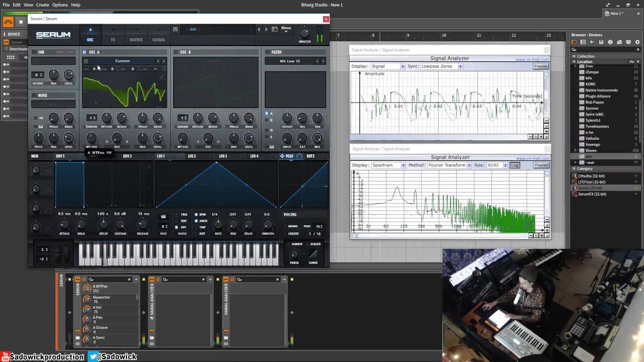This screenshot has height=362, width=644.
Task: Open the OSC A pencil wavetable editor
Action: [162, 76]
